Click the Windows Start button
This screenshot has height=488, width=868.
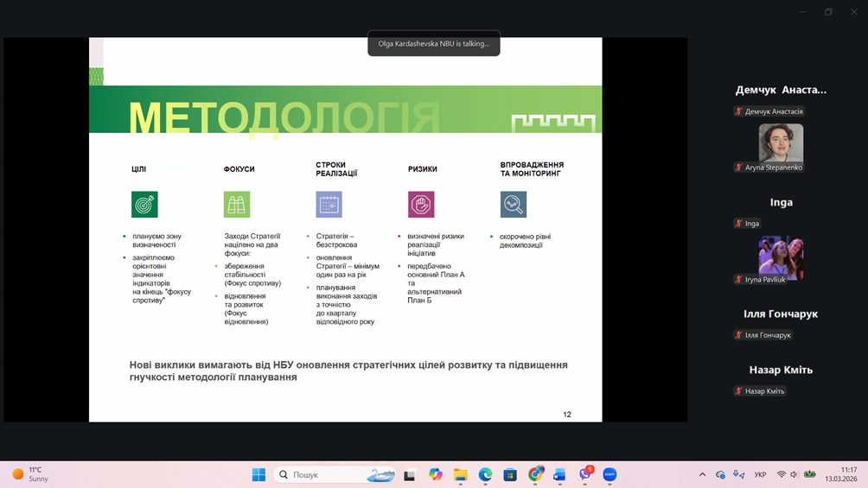point(258,474)
